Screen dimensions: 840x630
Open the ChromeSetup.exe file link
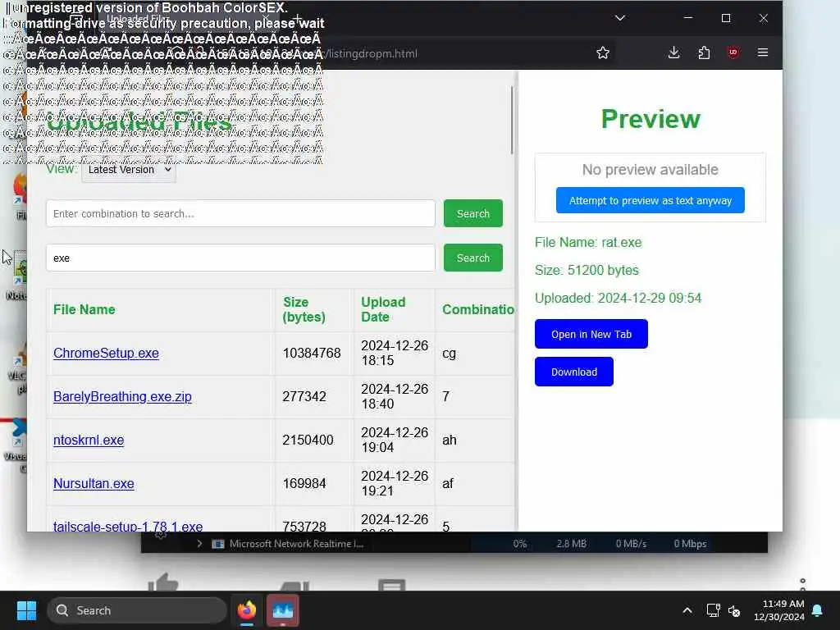coord(106,353)
